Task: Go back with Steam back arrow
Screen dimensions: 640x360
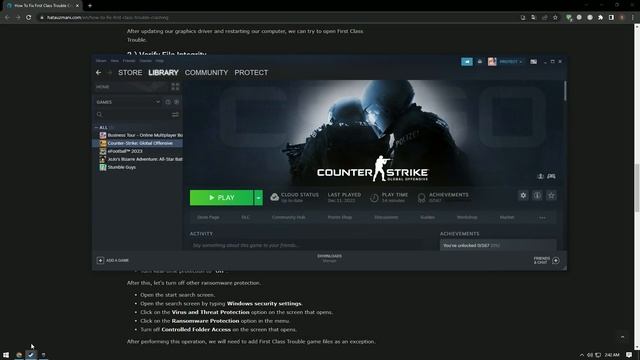Action: click(98, 72)
